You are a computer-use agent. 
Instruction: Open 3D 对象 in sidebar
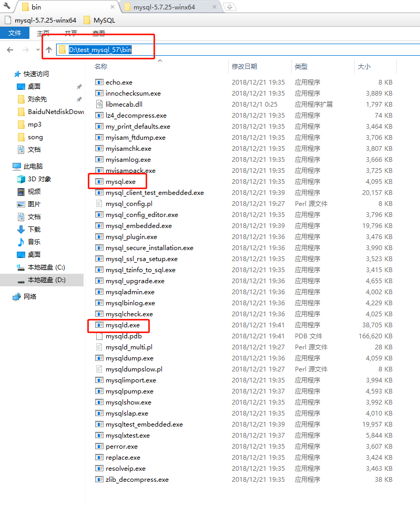point(34,179)
